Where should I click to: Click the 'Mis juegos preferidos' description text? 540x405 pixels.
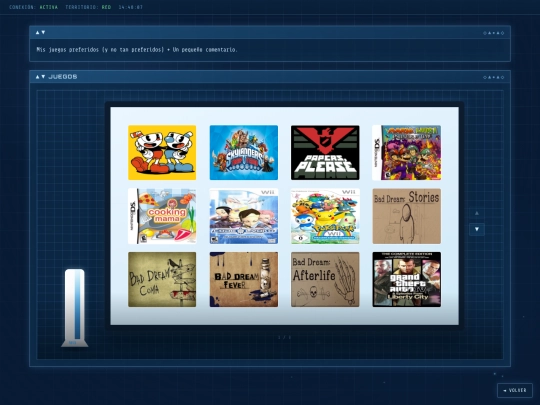point(137,50)
